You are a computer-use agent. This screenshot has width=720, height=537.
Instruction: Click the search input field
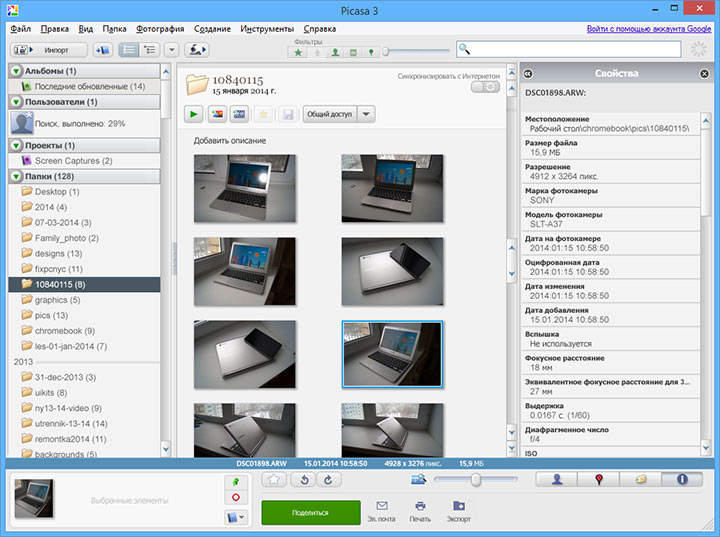[x=568, y=49]
